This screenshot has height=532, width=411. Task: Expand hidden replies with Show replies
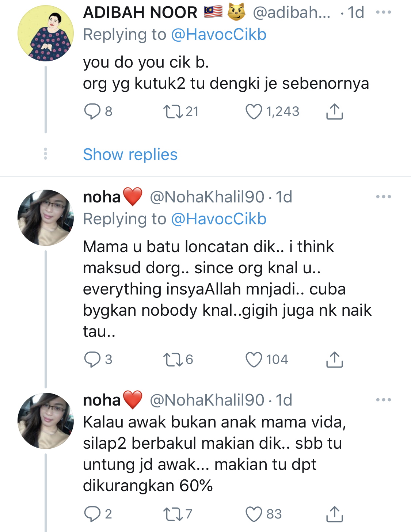(130, 155)
